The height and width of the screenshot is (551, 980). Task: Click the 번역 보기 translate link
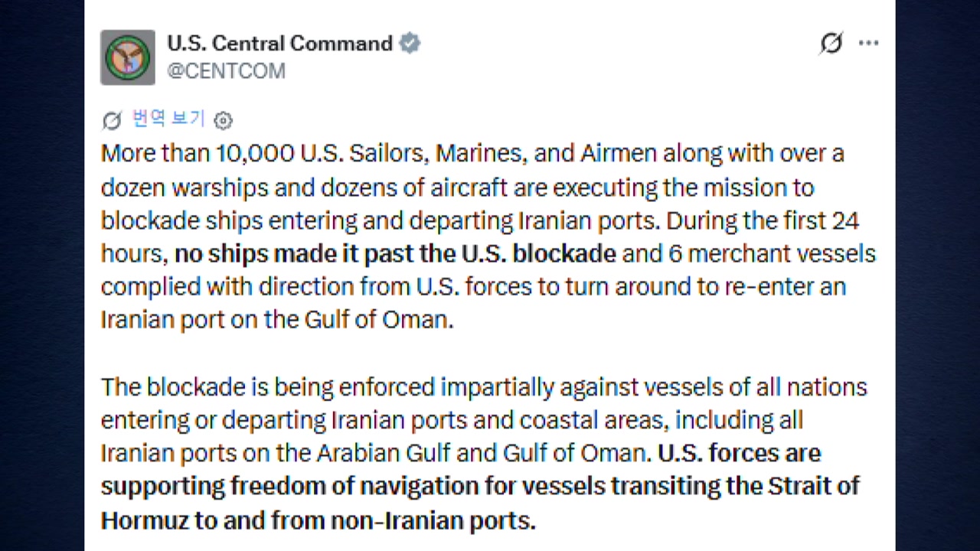pyautogui.click(x=168, y=119)
